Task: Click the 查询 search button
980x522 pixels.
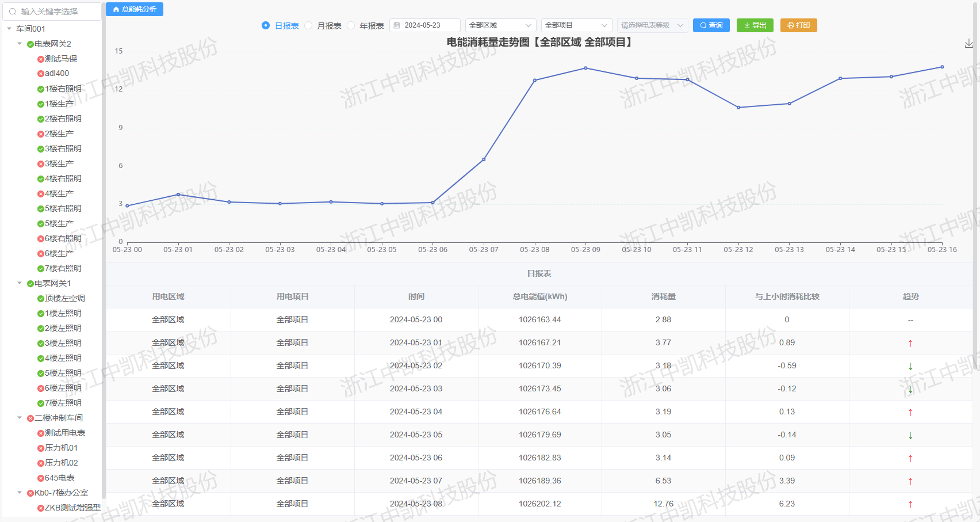Action: pos(711,25)
